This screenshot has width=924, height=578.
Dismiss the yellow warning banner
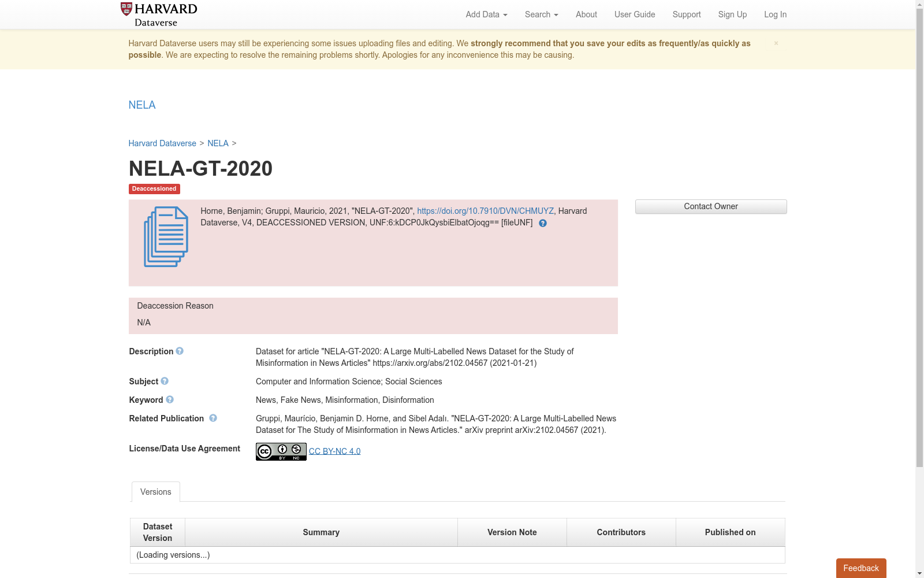coord(776,43)
